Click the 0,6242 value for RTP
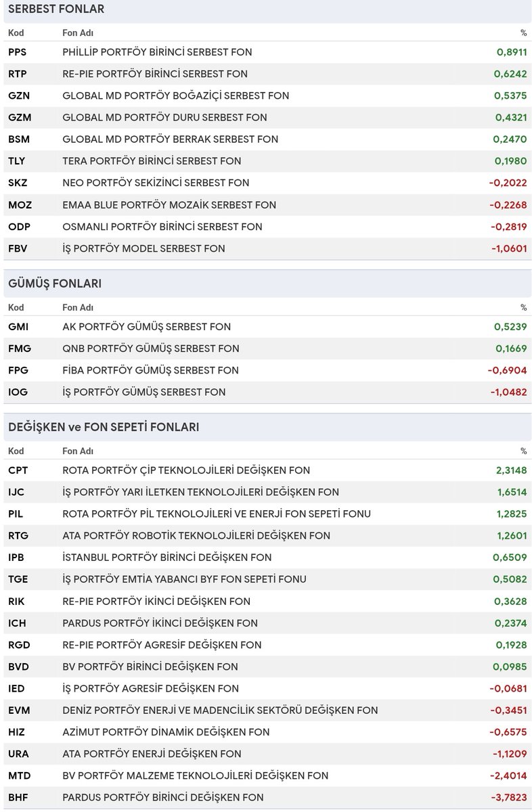This screenshot has width=532, height=812. pos(511,74)
